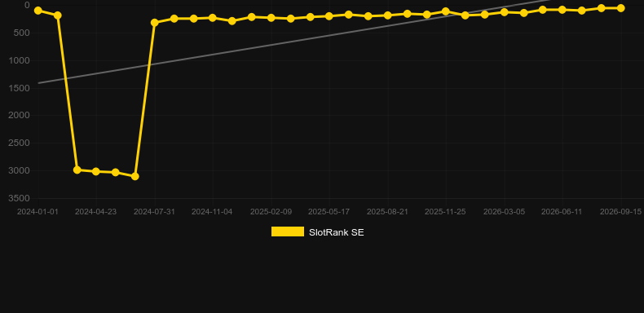Image resolution: width=644 pixels, height=313 pixels.
Task: Click the data point above the 2024-04-23 label
Action: tap(96, 171)
